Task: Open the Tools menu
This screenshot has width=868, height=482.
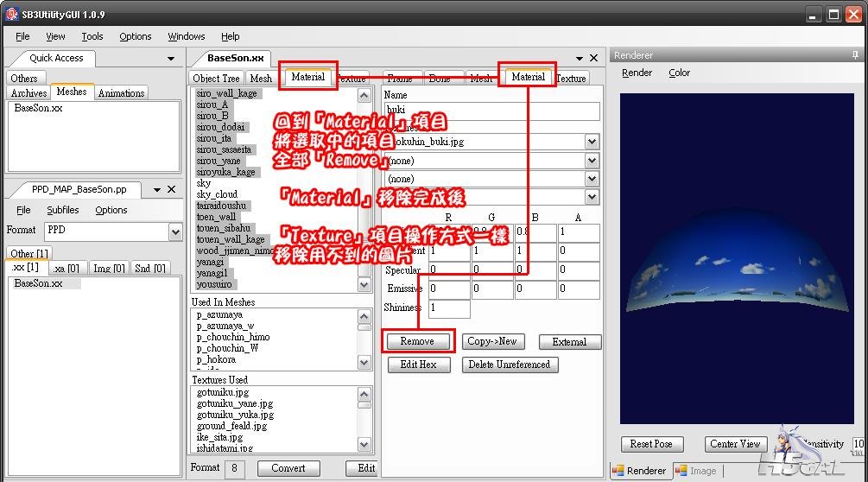Action: tap(92, 36)
